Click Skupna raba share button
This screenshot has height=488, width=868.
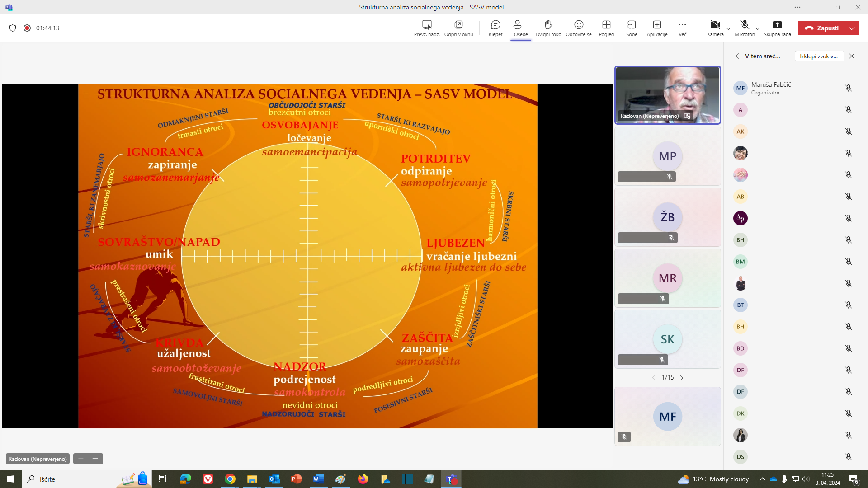[x=777, y=28]
